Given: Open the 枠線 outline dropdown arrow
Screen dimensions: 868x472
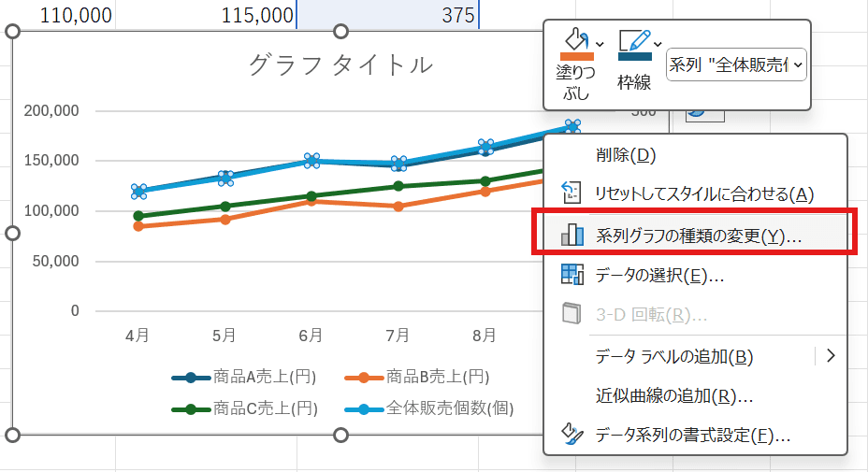Looking at the screenshot, I should point(658,43).
